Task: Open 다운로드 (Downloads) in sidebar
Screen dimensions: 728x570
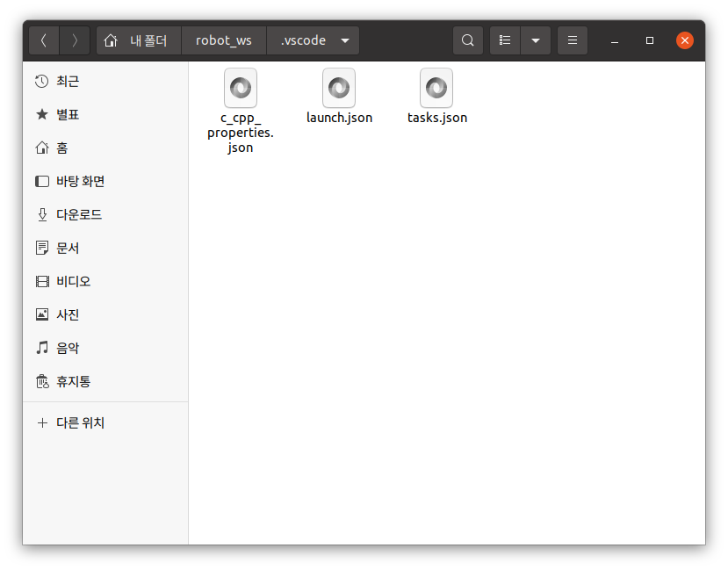Action: [105, 215]
